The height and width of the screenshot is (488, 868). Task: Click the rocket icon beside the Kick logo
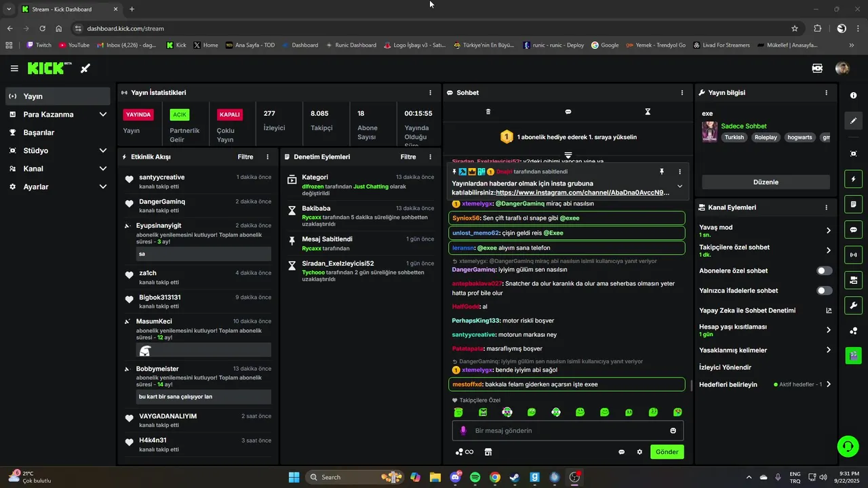pyautogui.click(x=85, y=68)
